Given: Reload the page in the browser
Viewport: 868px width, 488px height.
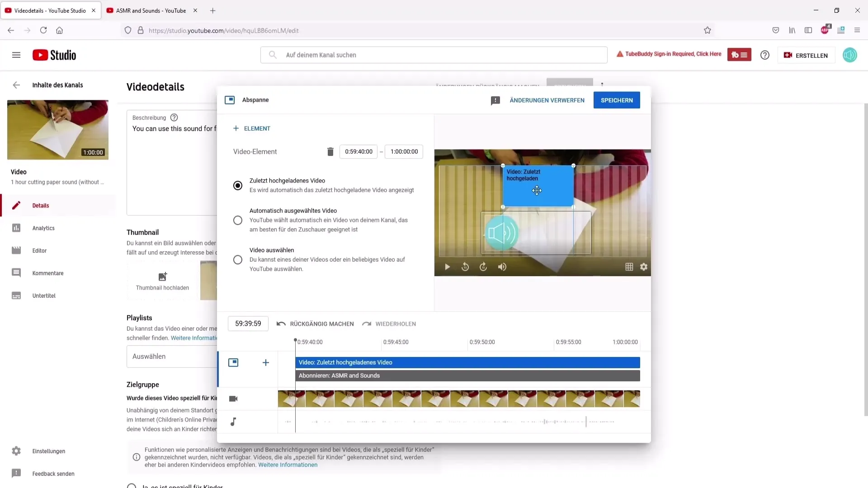Looking at the screenshot, I should 43,30.
